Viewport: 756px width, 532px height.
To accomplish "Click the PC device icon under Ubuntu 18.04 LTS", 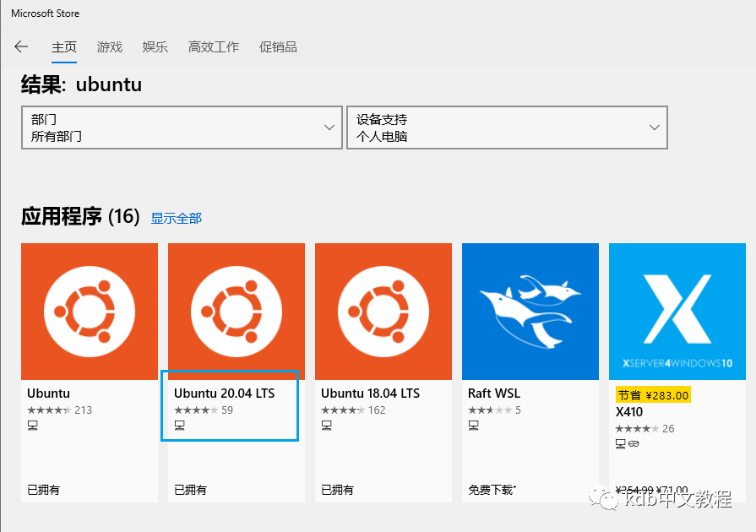I will [326, 425].
